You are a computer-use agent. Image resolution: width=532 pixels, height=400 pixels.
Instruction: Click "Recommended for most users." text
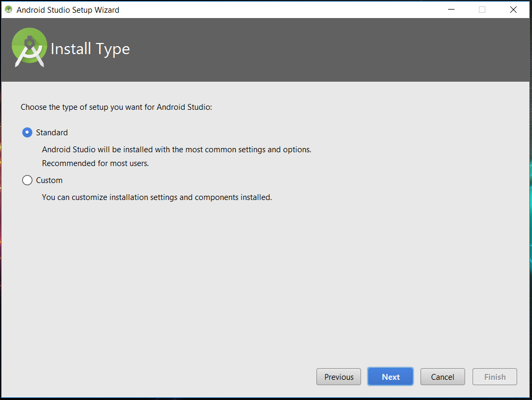coord(96,163)
